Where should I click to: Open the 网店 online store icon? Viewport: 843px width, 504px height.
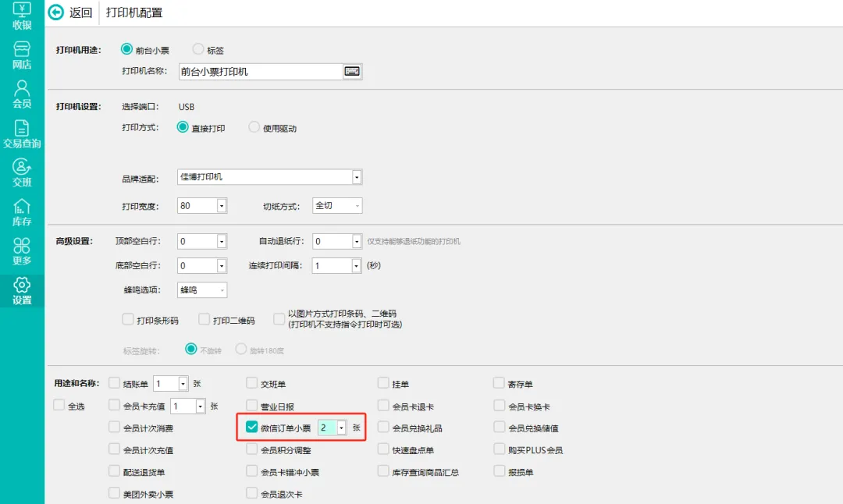(x=22, y=49)
